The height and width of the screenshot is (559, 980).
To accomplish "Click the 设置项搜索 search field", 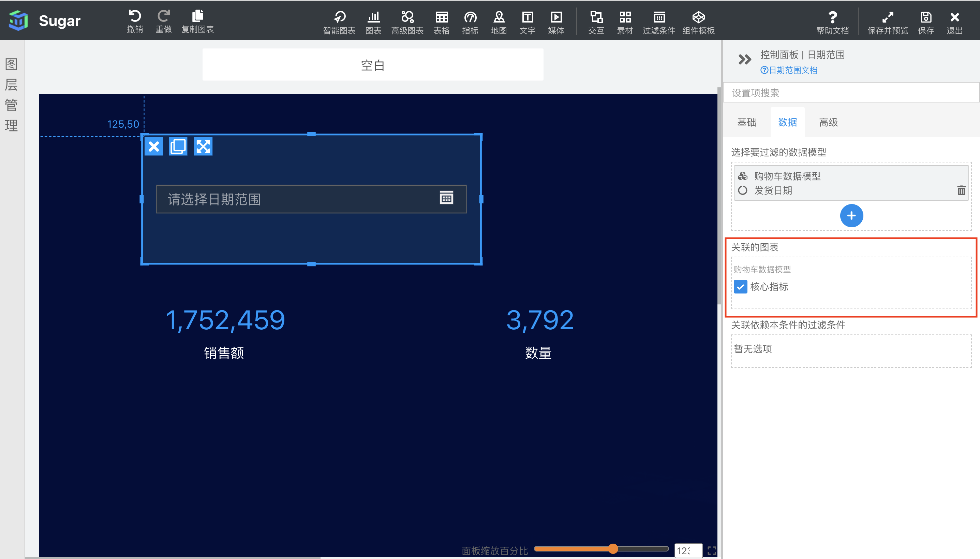I will (851, 92).
